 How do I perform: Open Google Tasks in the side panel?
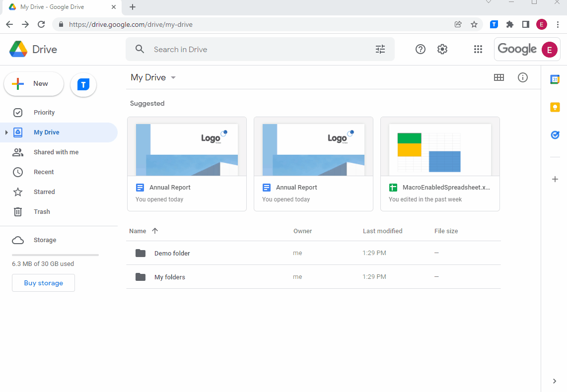click(555, 134)
